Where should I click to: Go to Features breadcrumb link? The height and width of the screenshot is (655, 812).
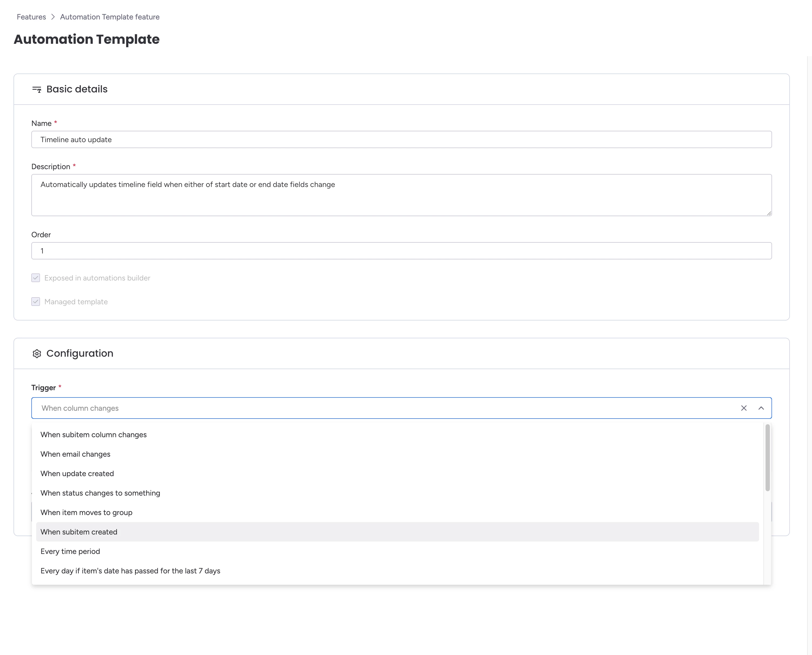tap(31, 17)
